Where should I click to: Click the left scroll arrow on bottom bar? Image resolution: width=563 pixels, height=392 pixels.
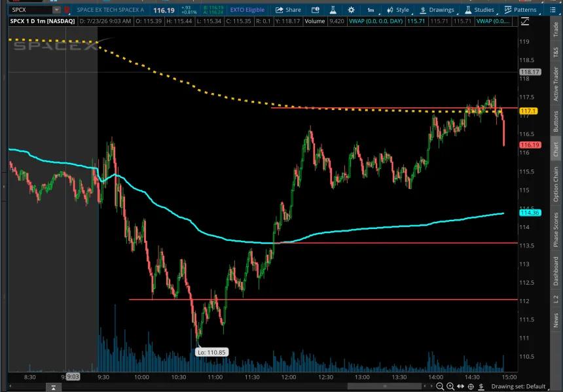pyautogui.click(x=10, y=386)
